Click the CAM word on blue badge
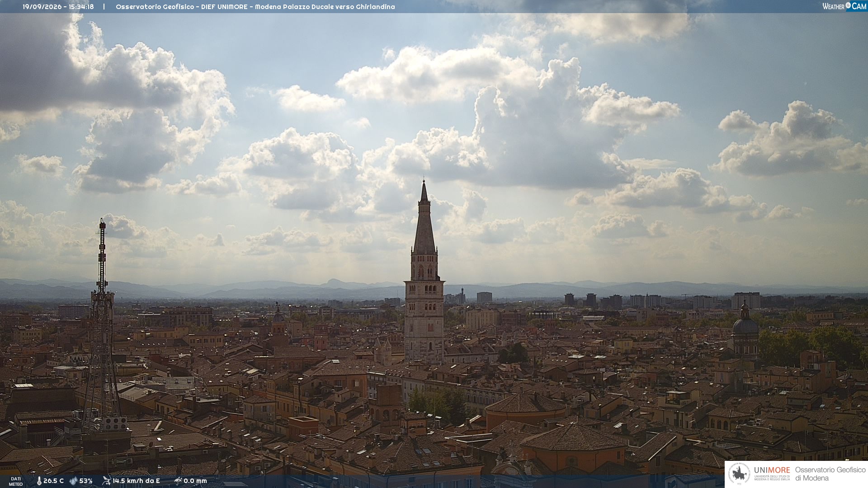The width and height of the screenshot is (868, 488). point(859,6)
